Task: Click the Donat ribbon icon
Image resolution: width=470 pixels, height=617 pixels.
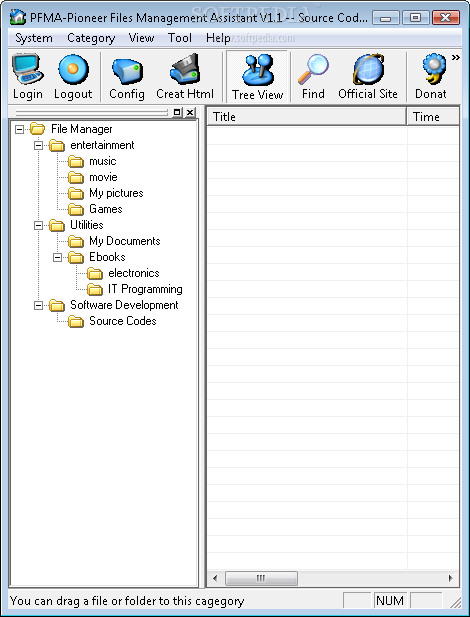Action: tap(433, 70)
